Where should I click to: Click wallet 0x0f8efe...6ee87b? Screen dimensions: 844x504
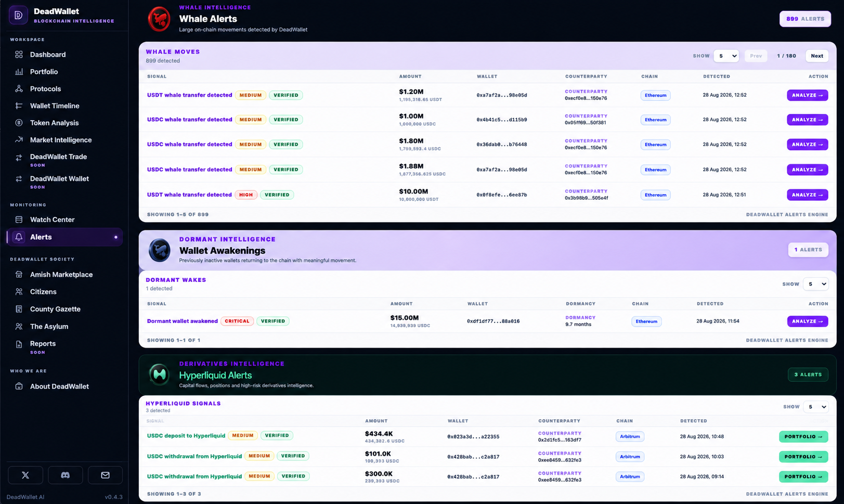pos(501,195)
